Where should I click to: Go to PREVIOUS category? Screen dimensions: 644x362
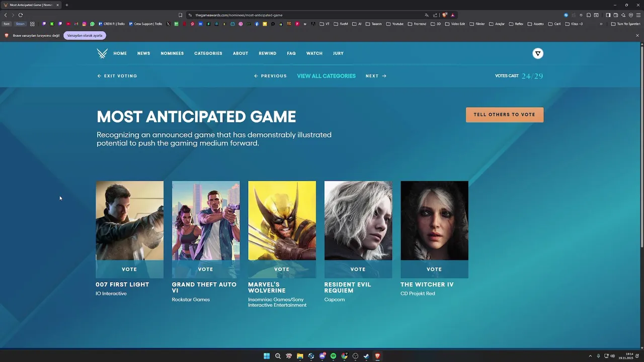(x=270, y=76)
